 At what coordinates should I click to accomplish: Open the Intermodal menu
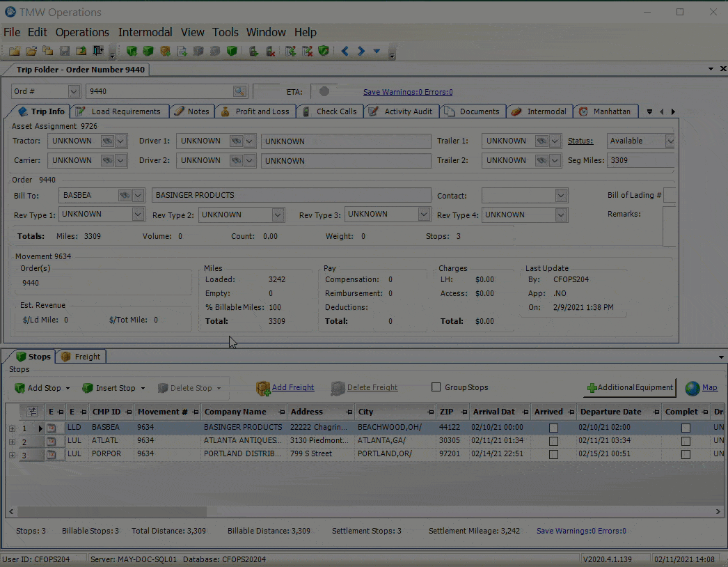point(145,32)
